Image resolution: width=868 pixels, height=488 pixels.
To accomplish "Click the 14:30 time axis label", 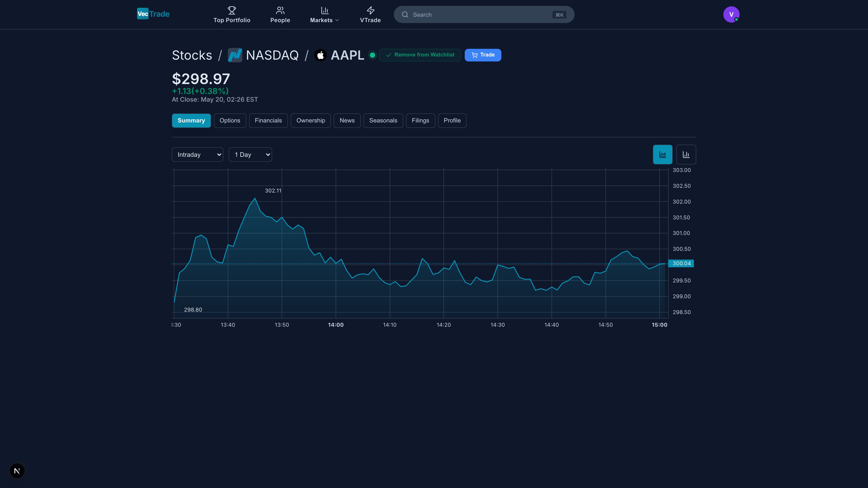I will click(x=498, y=325).
